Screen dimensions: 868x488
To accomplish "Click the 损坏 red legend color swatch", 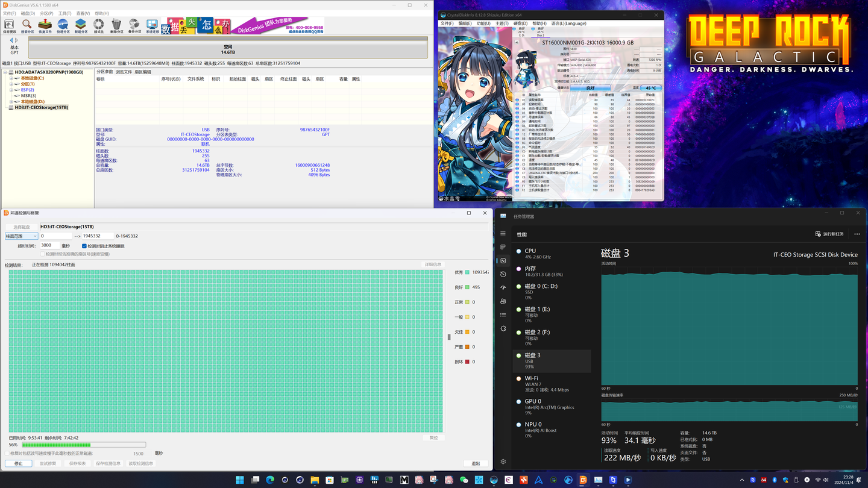I will (467, 361).
